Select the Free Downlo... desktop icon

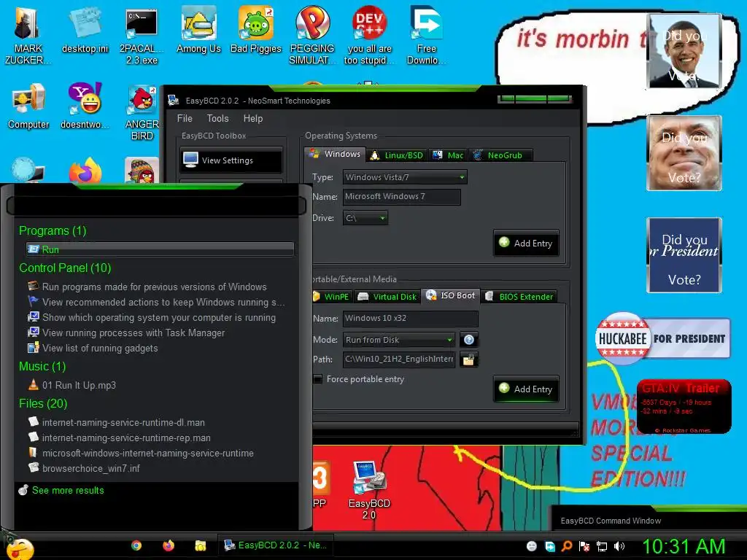426,35
